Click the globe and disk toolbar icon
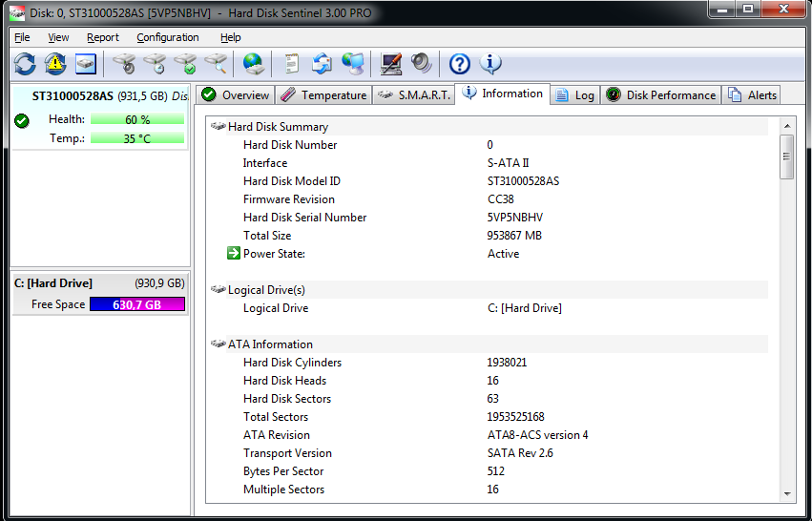This screenshot has width=812, height=521. point(253,64)
